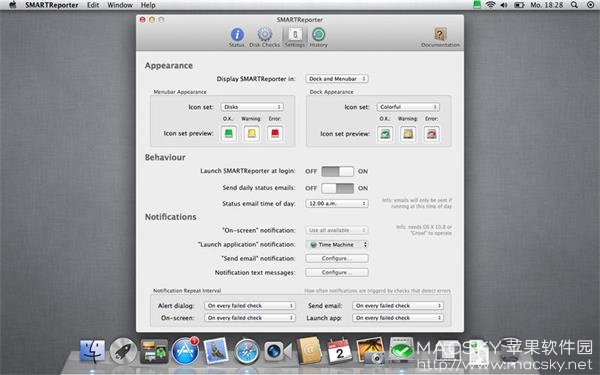
Task: Click the menubar Error red disk preview
Action: click(x=275, y=134)
